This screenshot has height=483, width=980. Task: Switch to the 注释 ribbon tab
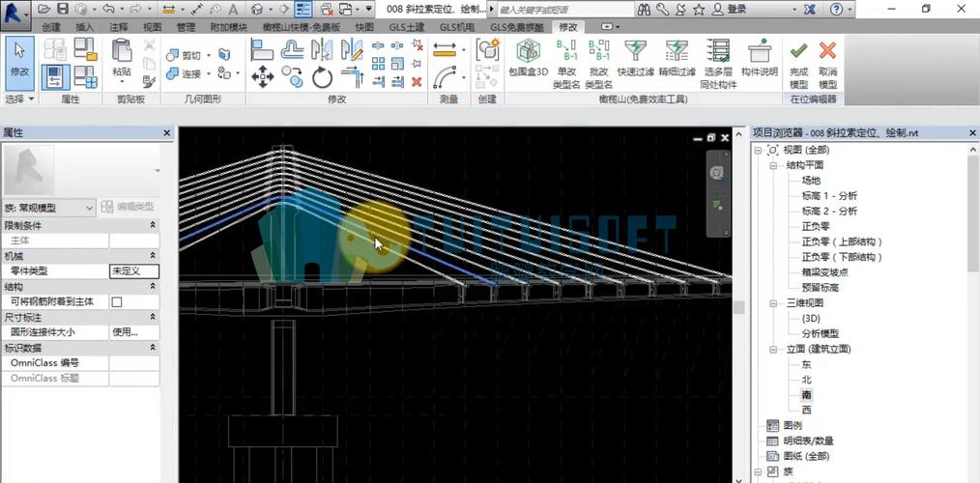(118, 27)
